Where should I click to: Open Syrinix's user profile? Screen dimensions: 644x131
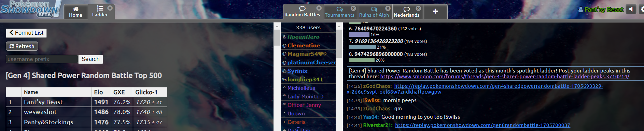coord(308,71)
